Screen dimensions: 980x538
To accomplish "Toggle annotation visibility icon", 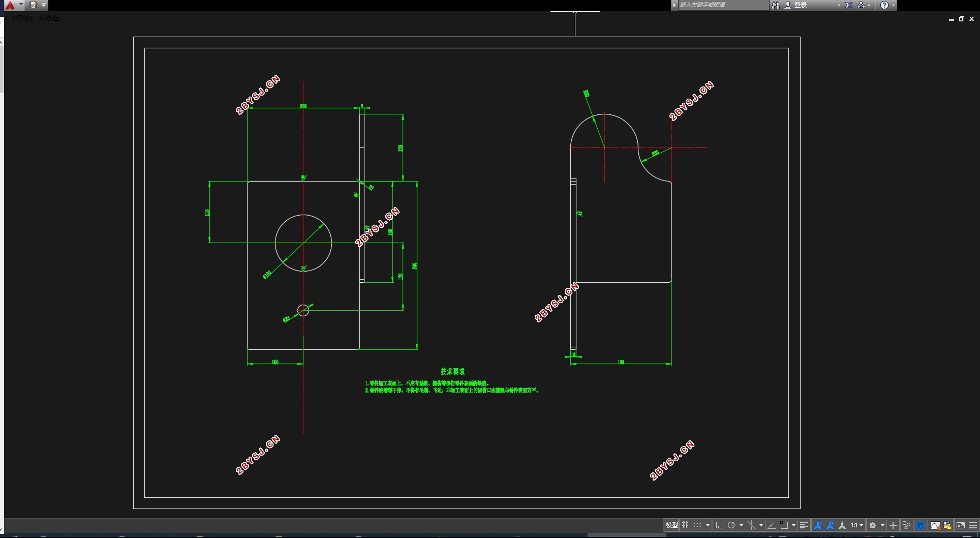I will (818, 525).
